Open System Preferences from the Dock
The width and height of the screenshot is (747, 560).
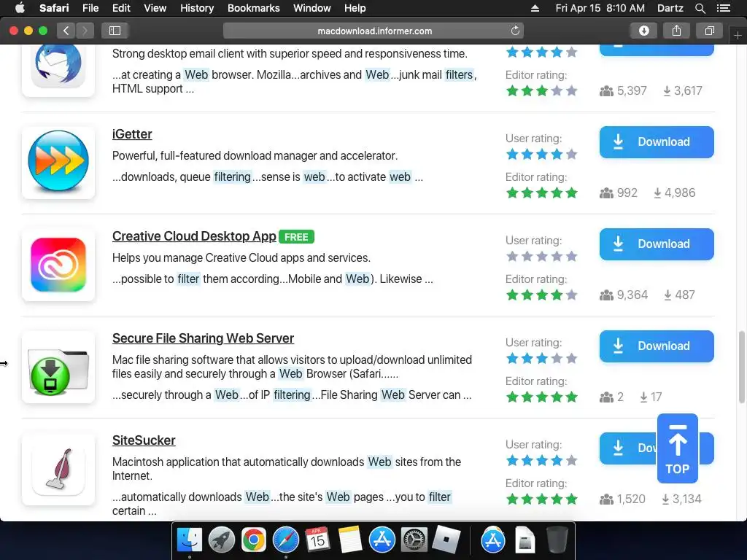coord(414,540)
